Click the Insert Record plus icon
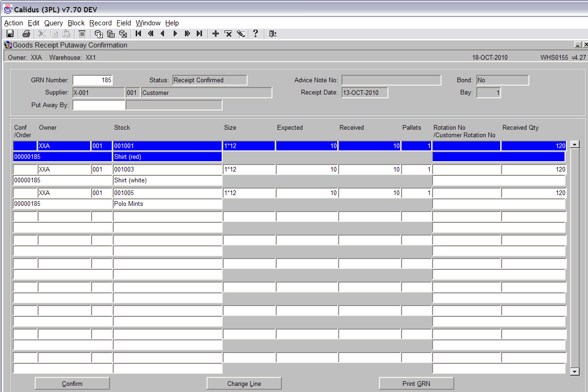The height and width of the screenshot is (392, 588). pos(216,33)
